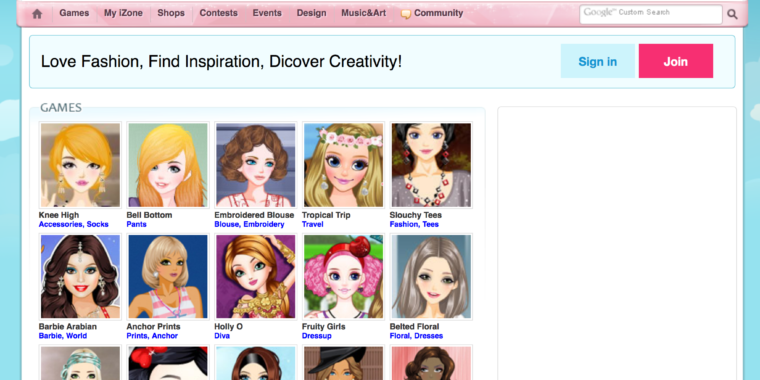Screen dimensions: 760x380
Task: Follow the Dressup tag link
Action: [317, 336]
